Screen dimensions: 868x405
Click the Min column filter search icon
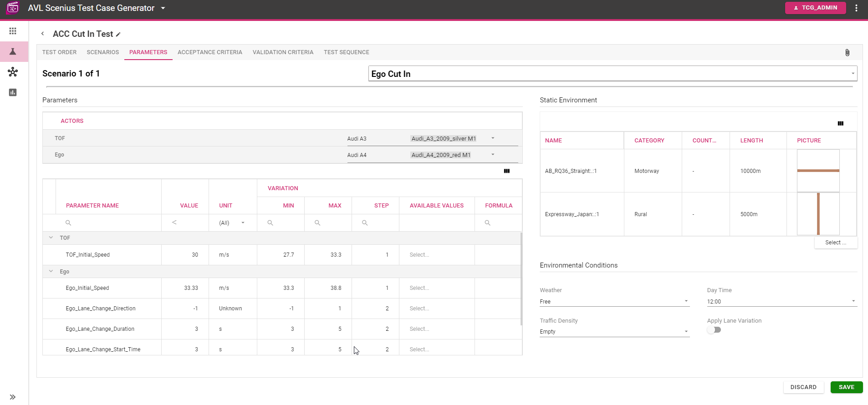click(270, 223)
